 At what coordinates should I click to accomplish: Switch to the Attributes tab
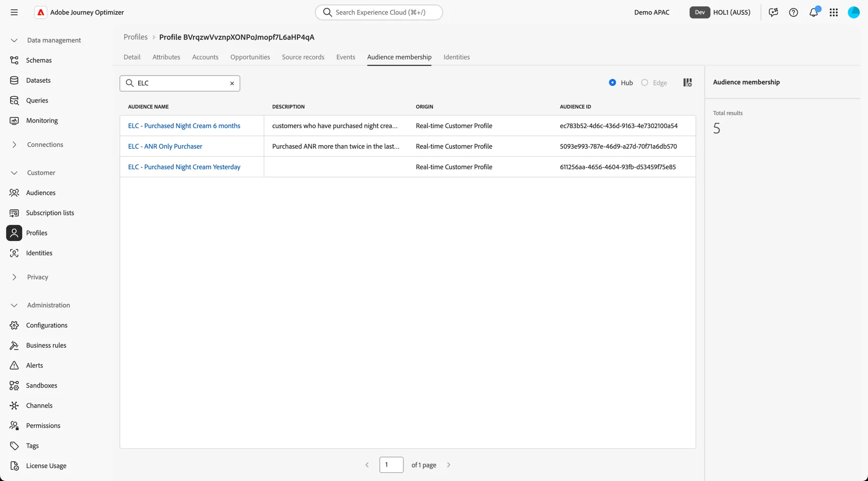[166, 57]
